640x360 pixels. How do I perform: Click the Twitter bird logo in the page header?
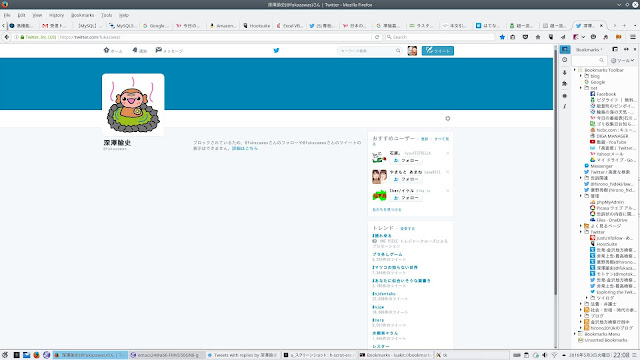point(276,51)
